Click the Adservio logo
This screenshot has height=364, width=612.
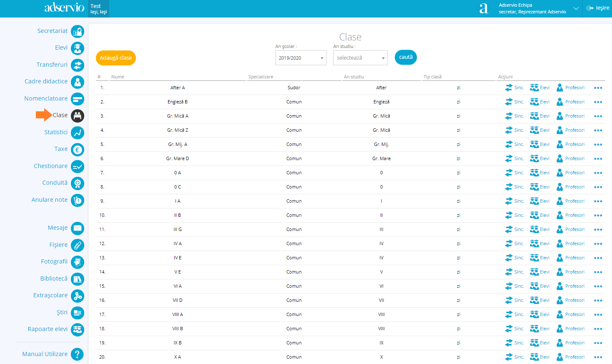coord(64,8)
